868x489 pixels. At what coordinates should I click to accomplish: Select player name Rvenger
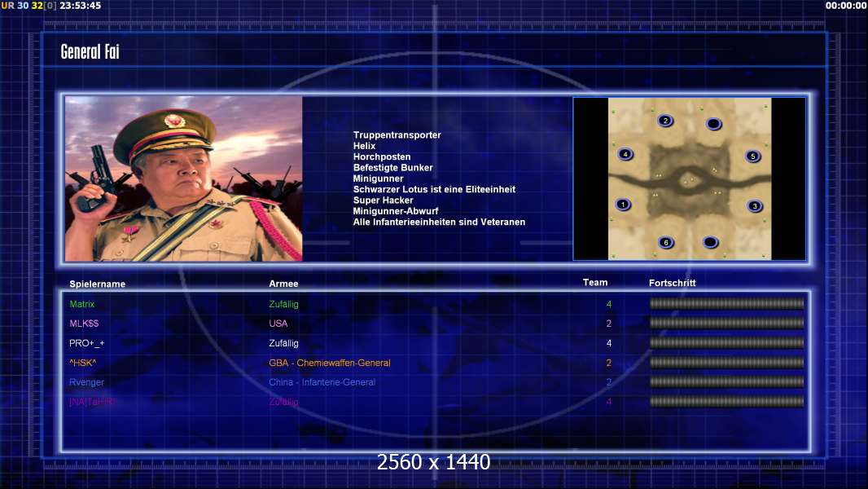tap(86, 382)
